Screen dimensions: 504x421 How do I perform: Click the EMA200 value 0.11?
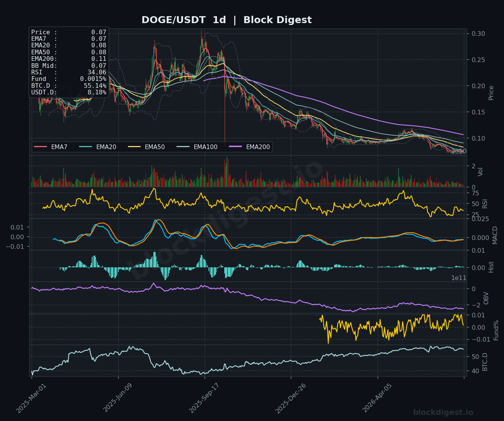99,59
